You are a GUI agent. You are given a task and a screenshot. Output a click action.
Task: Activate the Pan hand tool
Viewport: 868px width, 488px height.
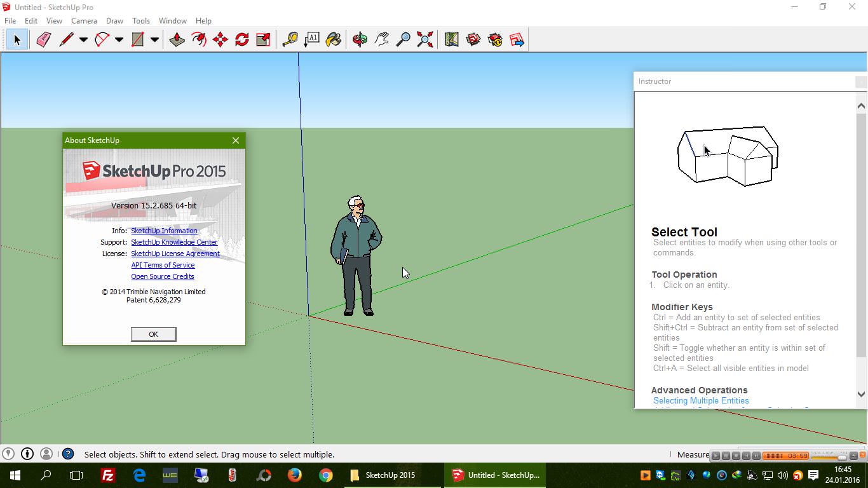(381, 39)
